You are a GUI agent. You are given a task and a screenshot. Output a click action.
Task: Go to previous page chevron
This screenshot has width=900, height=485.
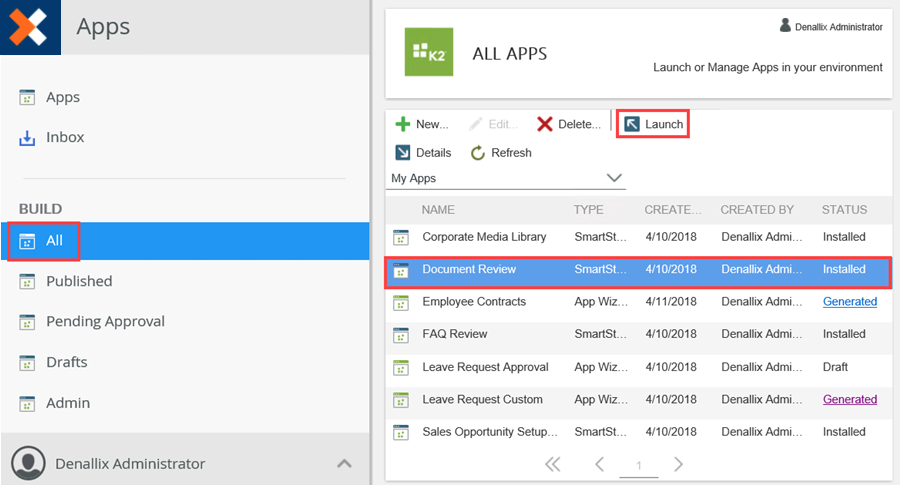point(599,464)
